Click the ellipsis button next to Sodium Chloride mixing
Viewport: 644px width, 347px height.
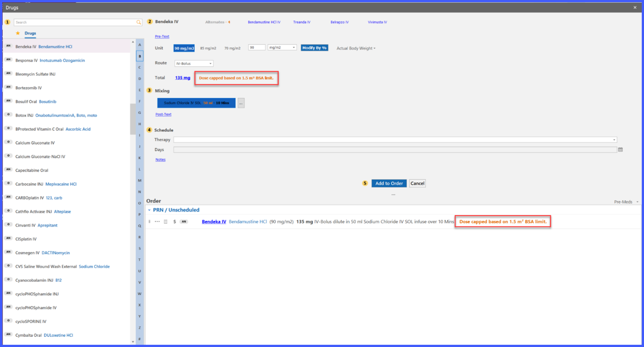241,103
